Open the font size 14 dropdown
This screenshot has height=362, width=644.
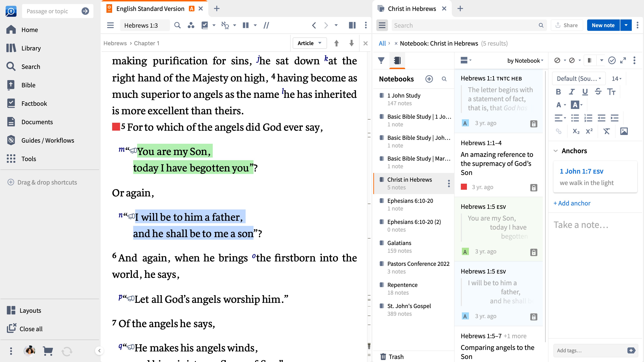point(616,79)
